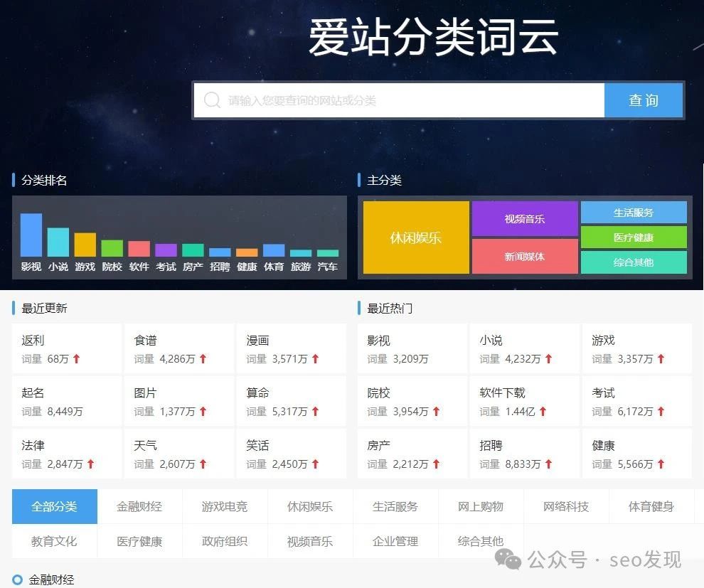Image resolution: width=704 pixels, height=588 pixels.
Task: Open the 小说 hot category card
Action: [524, 349]
